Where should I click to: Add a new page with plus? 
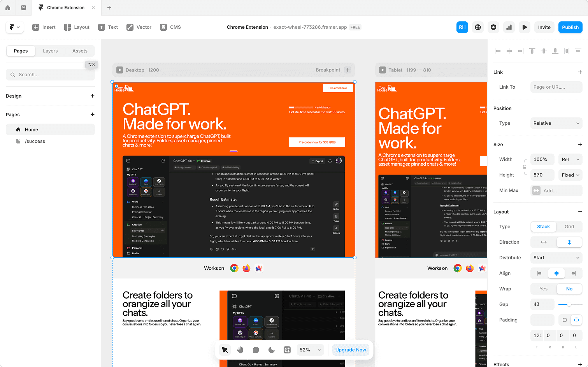pyautogui.click(x=93, y=115)
